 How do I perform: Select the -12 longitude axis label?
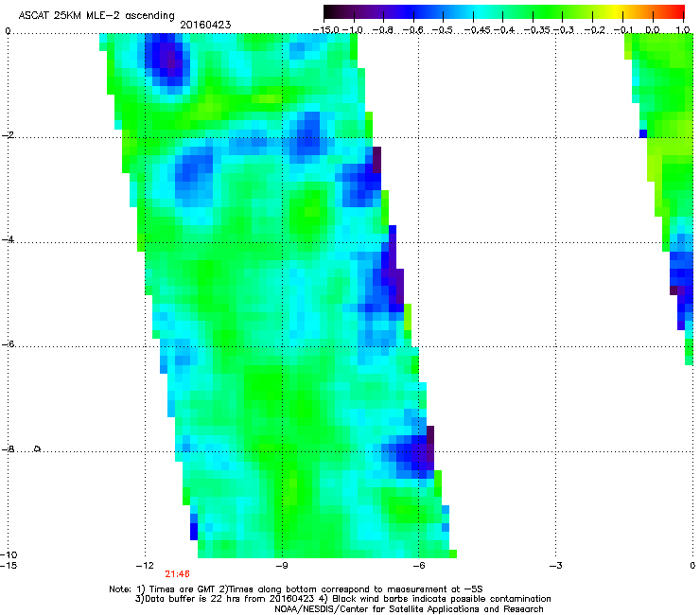pos(145,566)
